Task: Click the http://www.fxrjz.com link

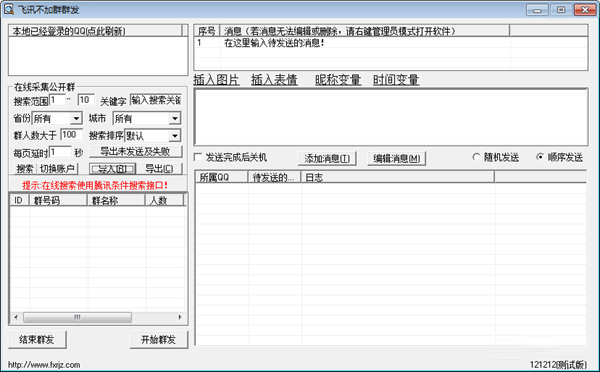Action: [x=44, y=365]
